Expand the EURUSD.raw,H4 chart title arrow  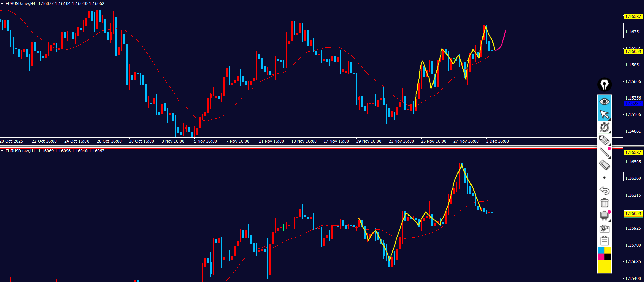point(2,4)
